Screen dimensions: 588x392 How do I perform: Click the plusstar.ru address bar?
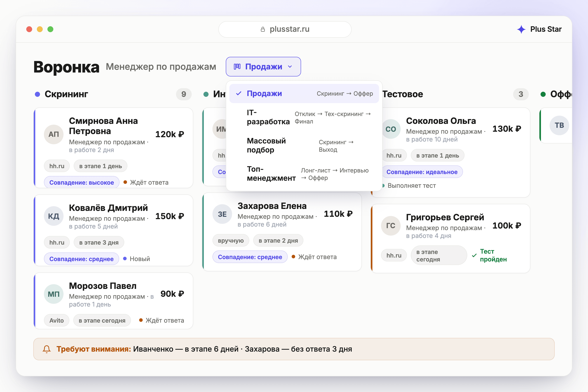(x=285, y=29)
